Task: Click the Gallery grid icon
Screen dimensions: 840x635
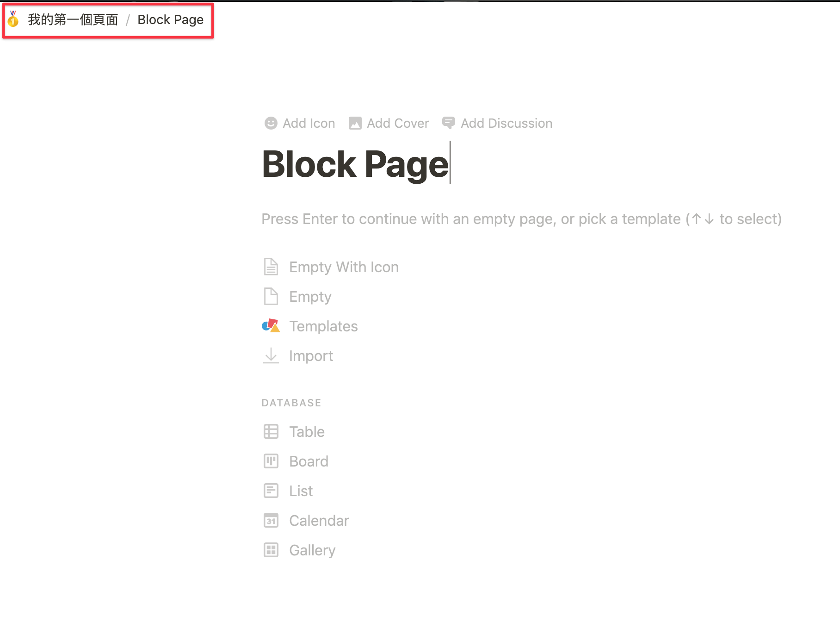Action: pyautogui.click(x=271, y=550)
